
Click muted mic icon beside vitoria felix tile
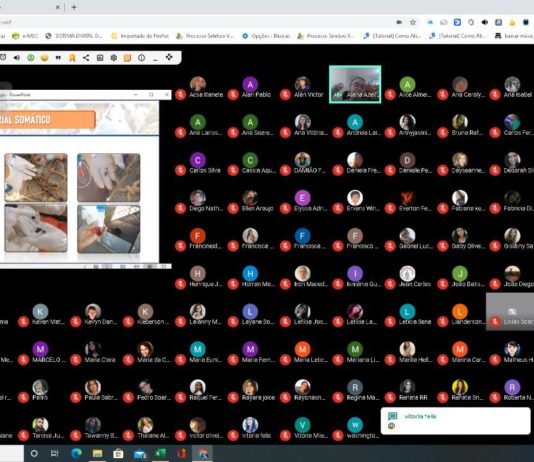(233, 435)
